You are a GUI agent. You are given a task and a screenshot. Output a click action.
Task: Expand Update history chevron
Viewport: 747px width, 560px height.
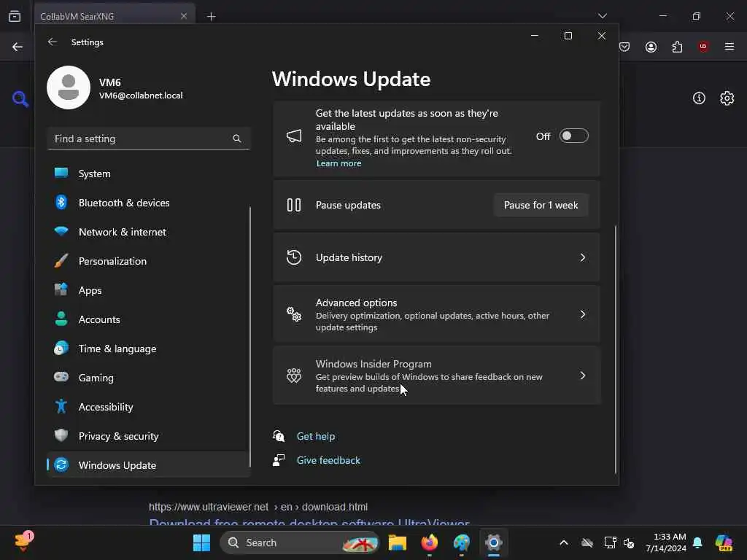click(x=583, y=257)
